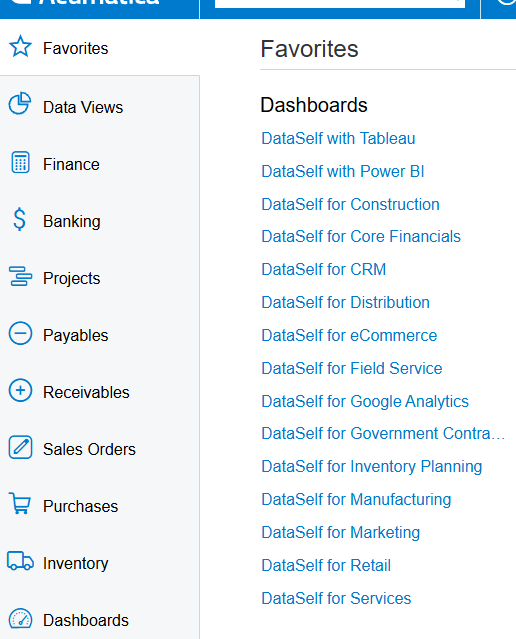Select the Payables minus circle icon
The image size is (516, 639).
click(20, 333)
